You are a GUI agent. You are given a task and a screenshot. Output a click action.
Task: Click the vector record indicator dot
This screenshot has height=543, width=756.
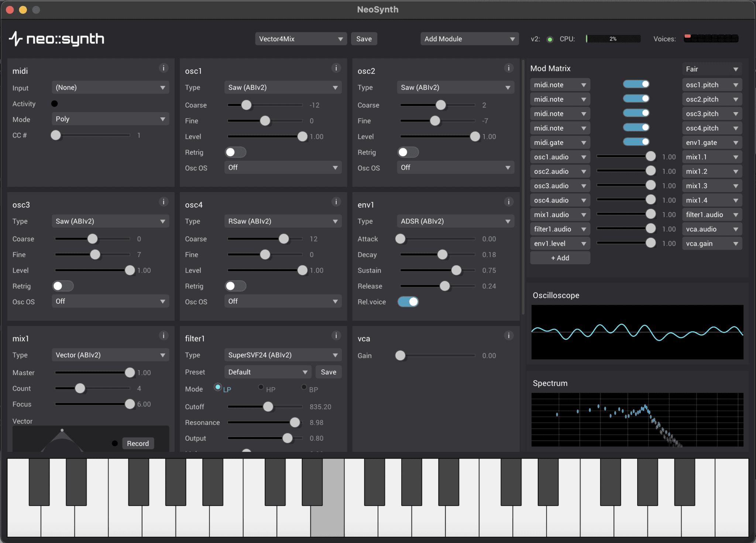pyautogui.click(x=115, y=443)
